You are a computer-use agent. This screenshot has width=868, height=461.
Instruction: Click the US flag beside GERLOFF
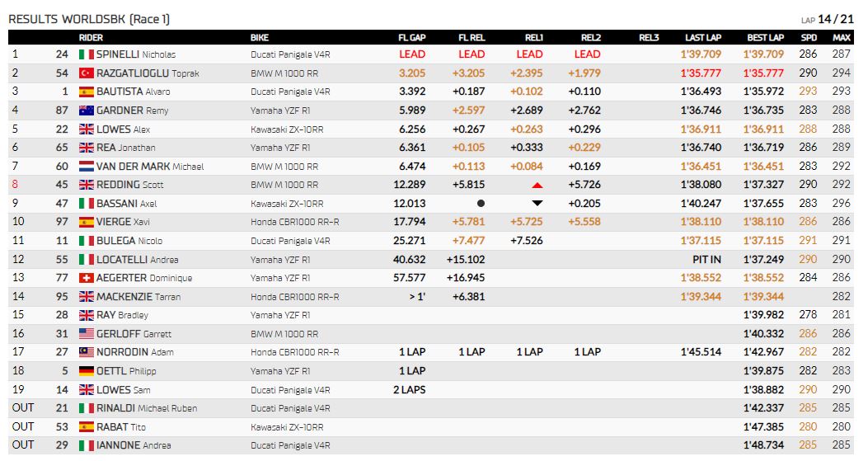pyautogui.click(x=87, y=333)
